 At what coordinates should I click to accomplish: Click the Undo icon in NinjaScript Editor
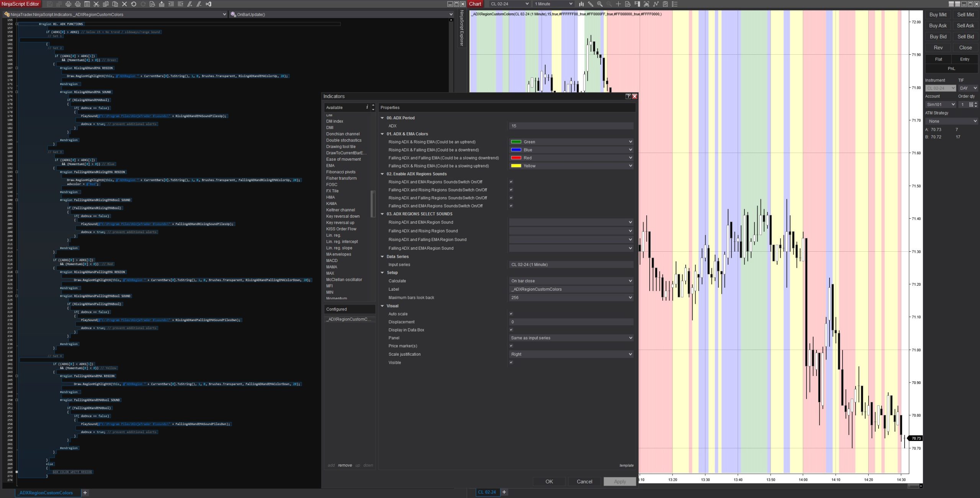coord(134,3)
